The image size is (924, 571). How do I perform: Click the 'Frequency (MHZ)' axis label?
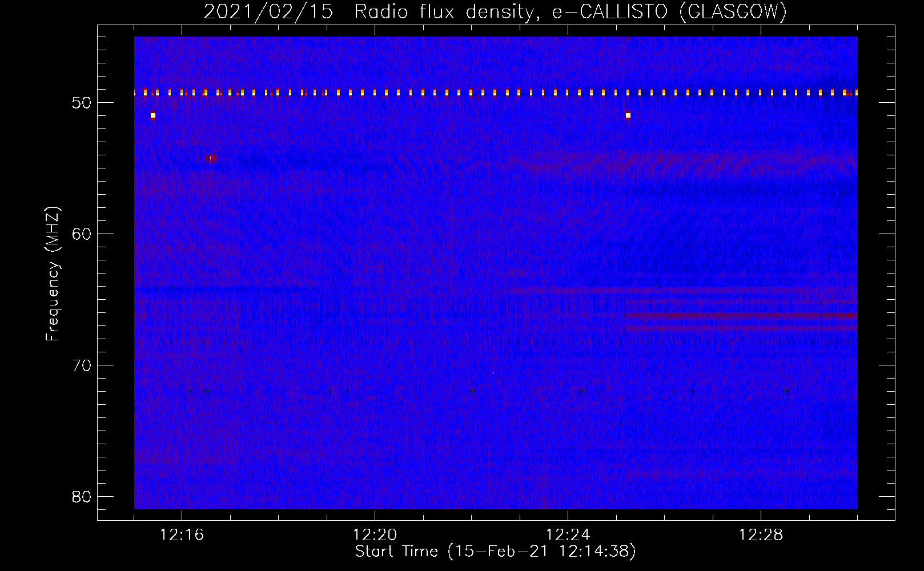point(53,274)
